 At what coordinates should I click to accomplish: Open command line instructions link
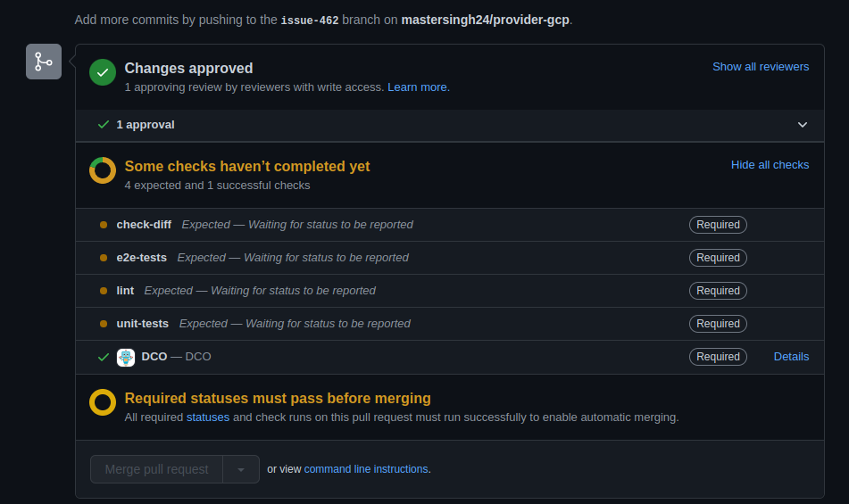click(366, 469)
